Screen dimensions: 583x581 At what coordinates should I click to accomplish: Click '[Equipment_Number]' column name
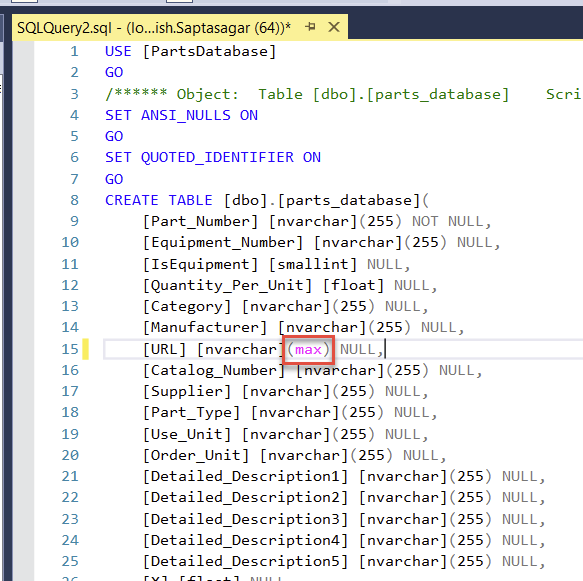223,243
